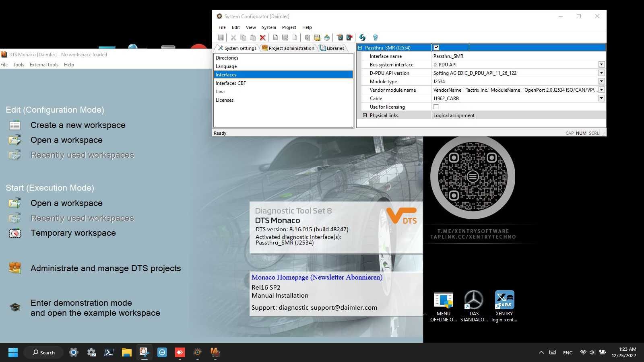
Task: Click the System Configurator gear taskbar icon
Action: [x=197, y=352]
